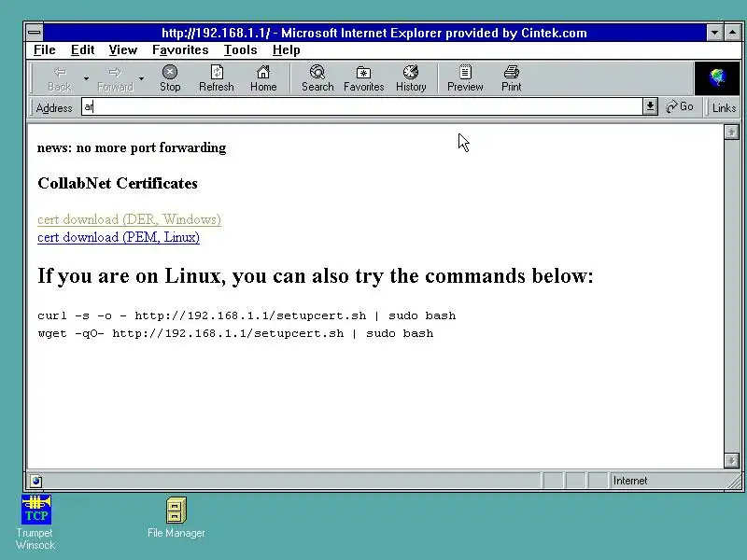
Task: Click the page icon in status bar
Action: (x=35, y=481)
